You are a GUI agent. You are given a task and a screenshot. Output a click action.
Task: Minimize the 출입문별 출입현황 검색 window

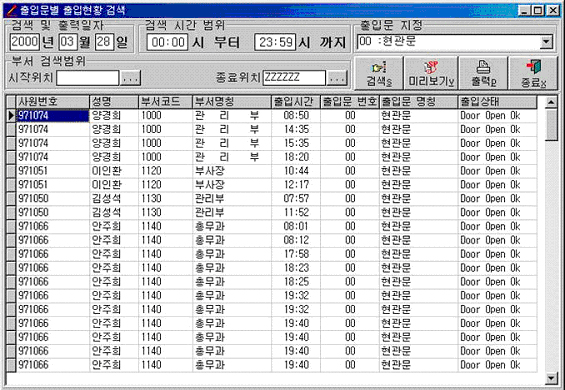point(524,10)
